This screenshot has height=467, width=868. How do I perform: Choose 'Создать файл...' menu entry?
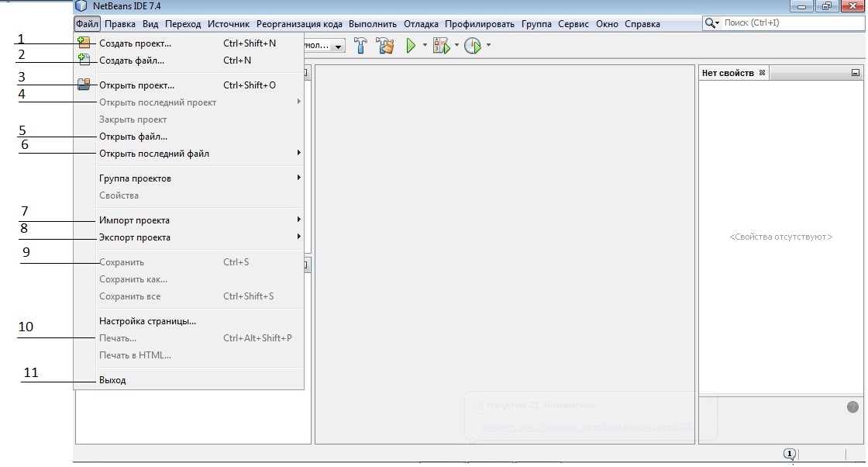tap(188, 61)
